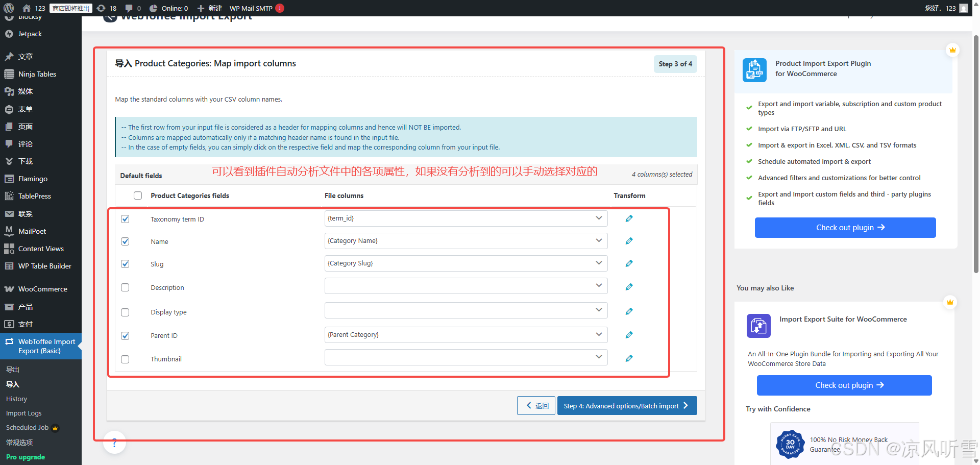
Task: Click the WordPress logo in the admin bar
Action: [9, 8]
